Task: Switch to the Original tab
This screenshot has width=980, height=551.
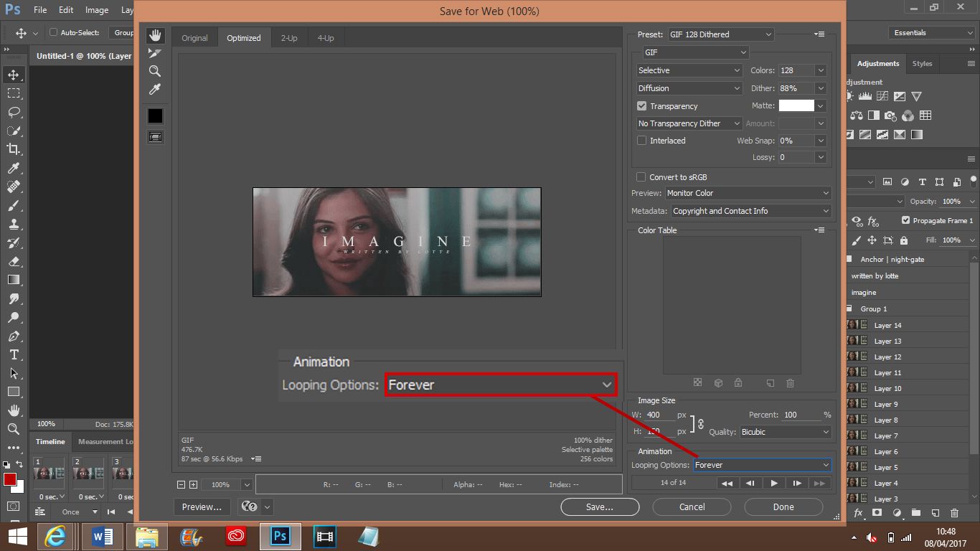Action: click(194, 38)
